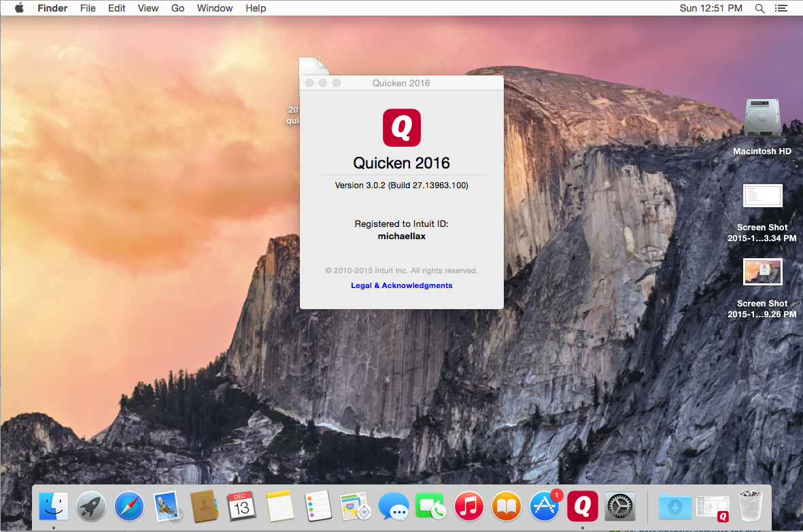Screen dimensions: 803x532
Task: Click the michaellax Intuit ID text
Action: [x=401, y=236]
